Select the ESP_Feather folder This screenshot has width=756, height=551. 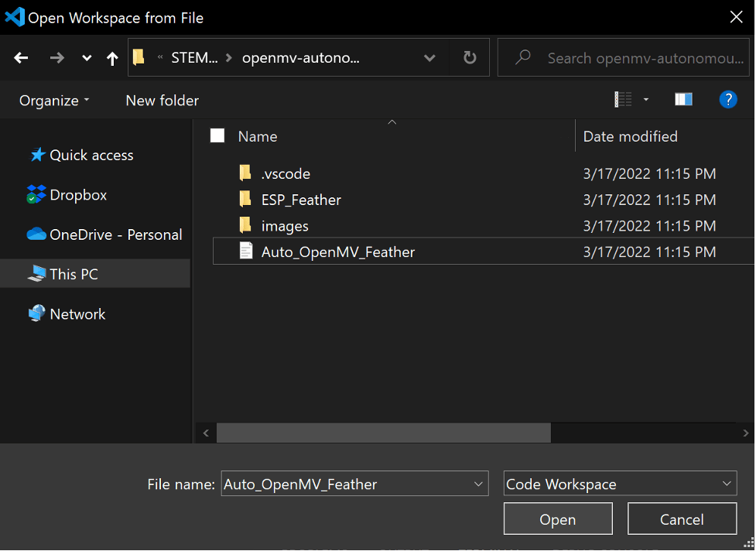click(x=300, y=200)
